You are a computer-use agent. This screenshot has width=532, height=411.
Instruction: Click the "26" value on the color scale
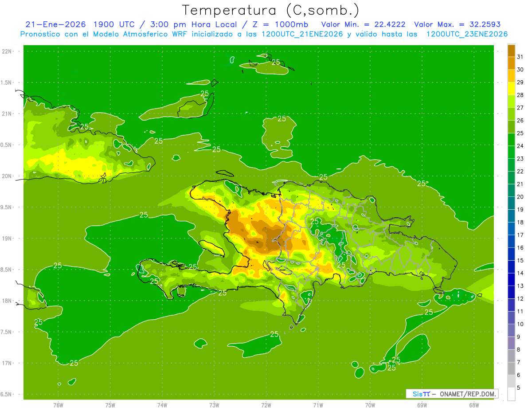[520, 121]
